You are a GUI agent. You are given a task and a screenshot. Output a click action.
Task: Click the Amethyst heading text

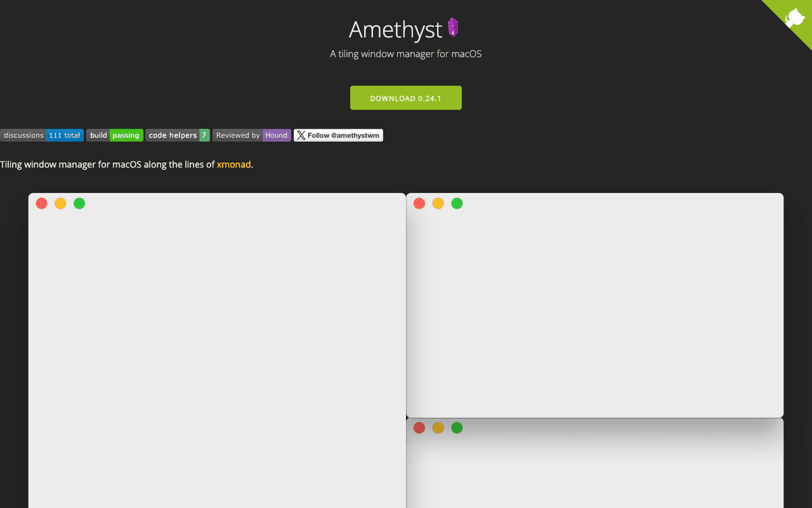396,29
